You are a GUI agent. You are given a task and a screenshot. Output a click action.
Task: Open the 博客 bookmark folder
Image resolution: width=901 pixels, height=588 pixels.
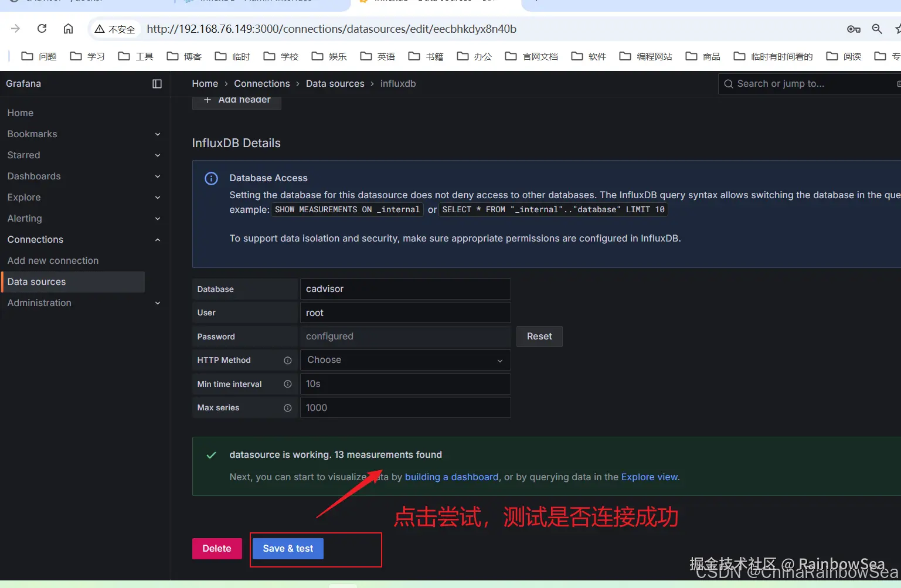(184, 56)
